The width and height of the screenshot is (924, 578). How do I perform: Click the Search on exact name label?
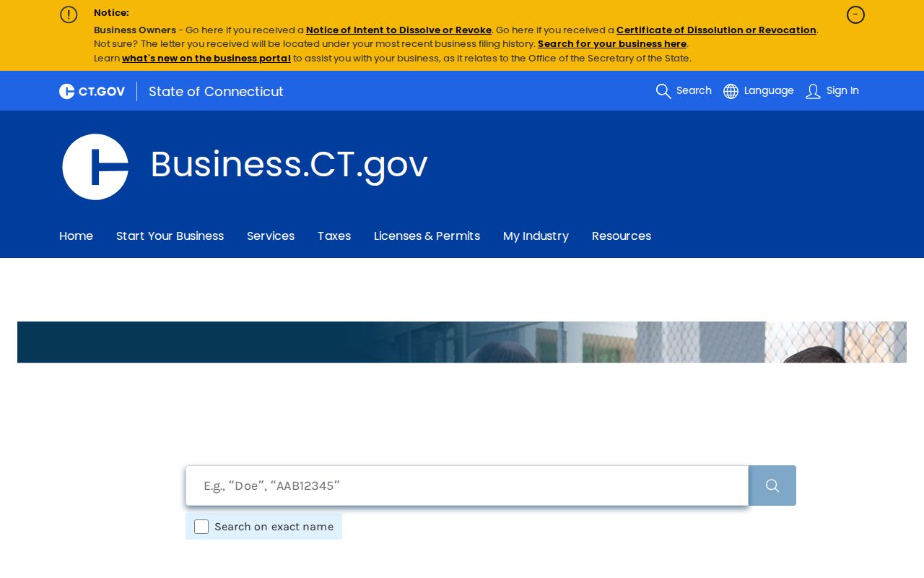[274, 527]
